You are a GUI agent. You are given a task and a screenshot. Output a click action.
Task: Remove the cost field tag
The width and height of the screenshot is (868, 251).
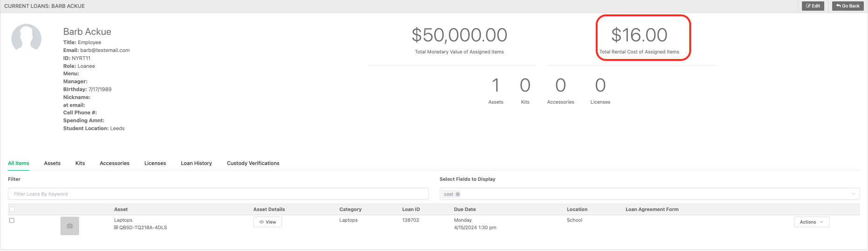(x=458, y=194)
